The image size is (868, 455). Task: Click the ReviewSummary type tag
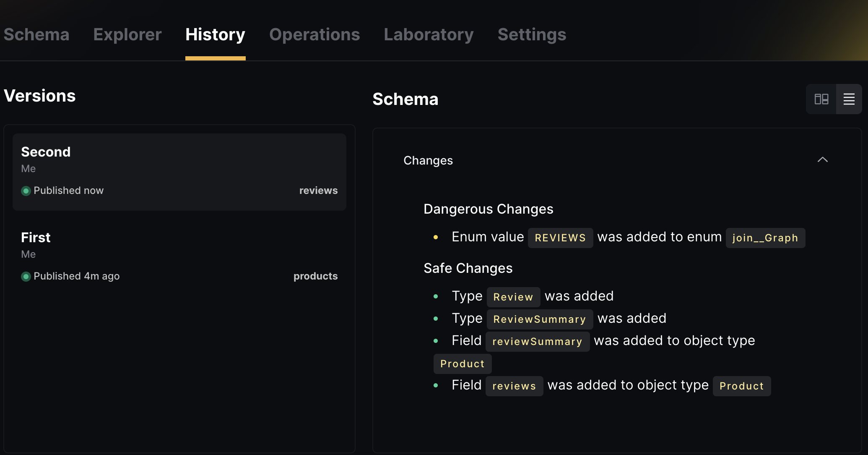click(x=540, y=319)
